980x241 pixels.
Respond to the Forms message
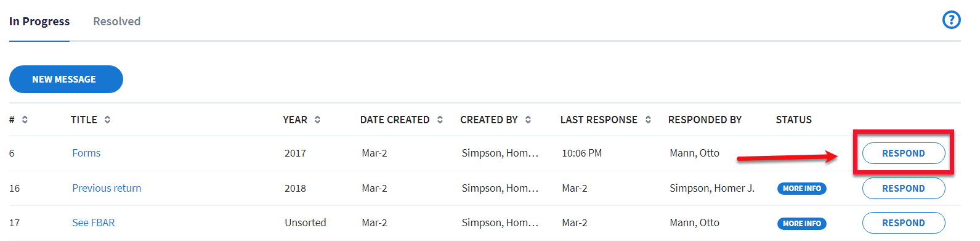904,153
